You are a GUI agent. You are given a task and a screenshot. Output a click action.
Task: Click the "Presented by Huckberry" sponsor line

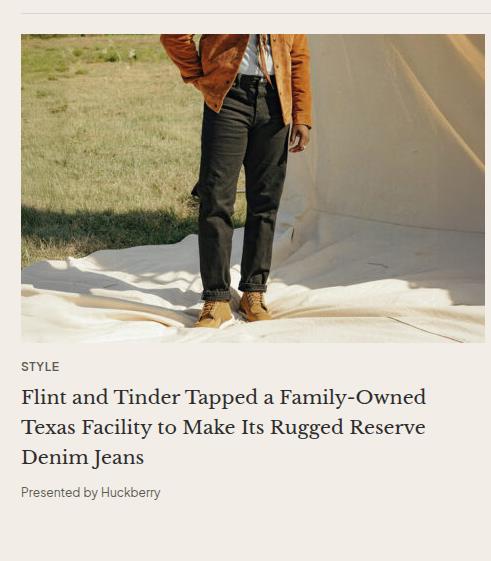pyautogui.click(x=91, y=492)
